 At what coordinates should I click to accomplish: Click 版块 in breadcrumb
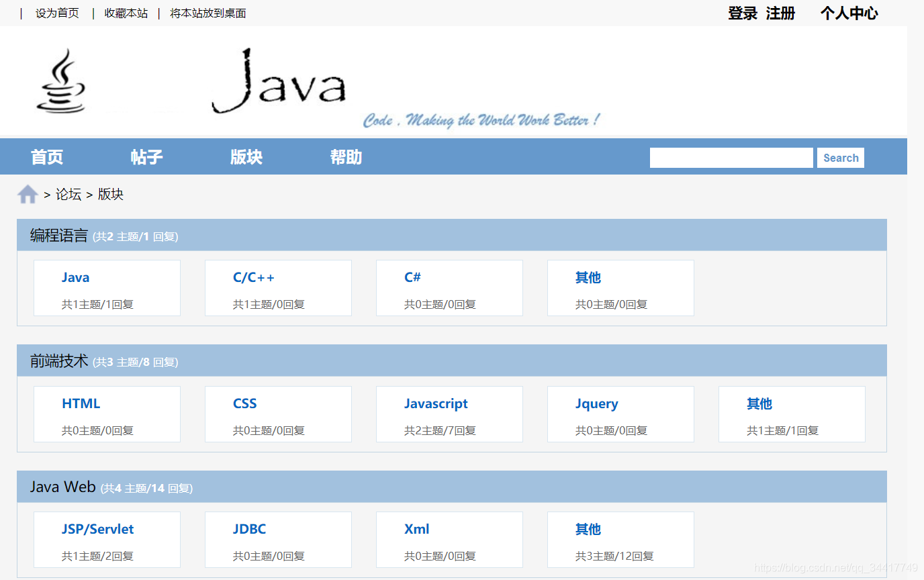(111, 195)
